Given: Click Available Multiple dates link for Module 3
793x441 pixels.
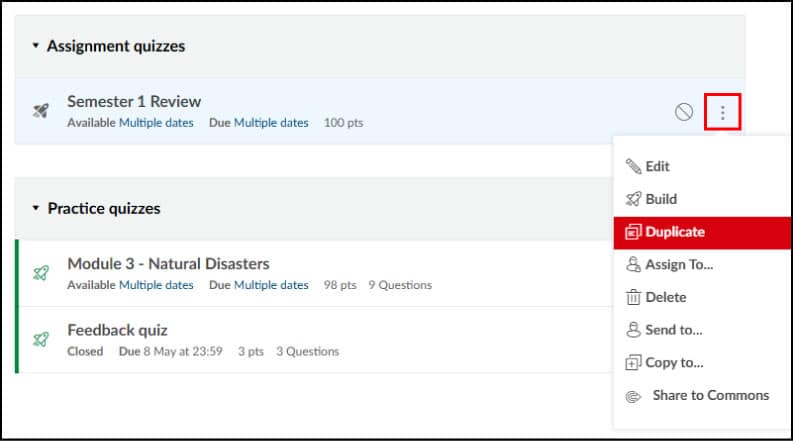Looking at the screenshot, I should pyautogui.click(x=156, y=286).
